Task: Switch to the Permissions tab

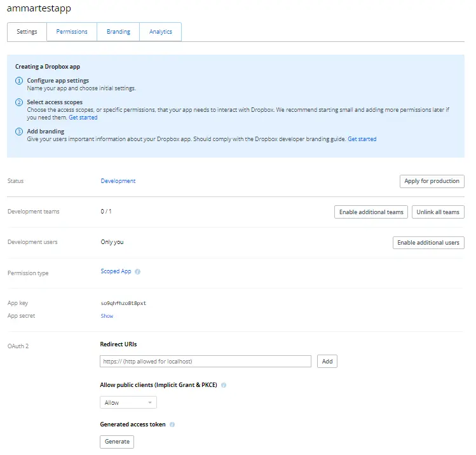Action: tap(72, 32)
